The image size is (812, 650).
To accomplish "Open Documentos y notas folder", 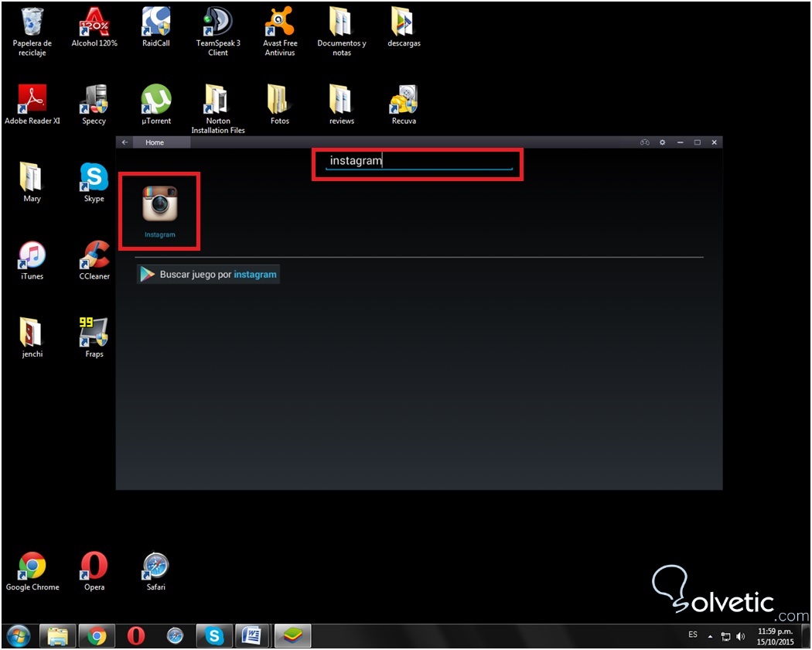I will pos(342,31).
